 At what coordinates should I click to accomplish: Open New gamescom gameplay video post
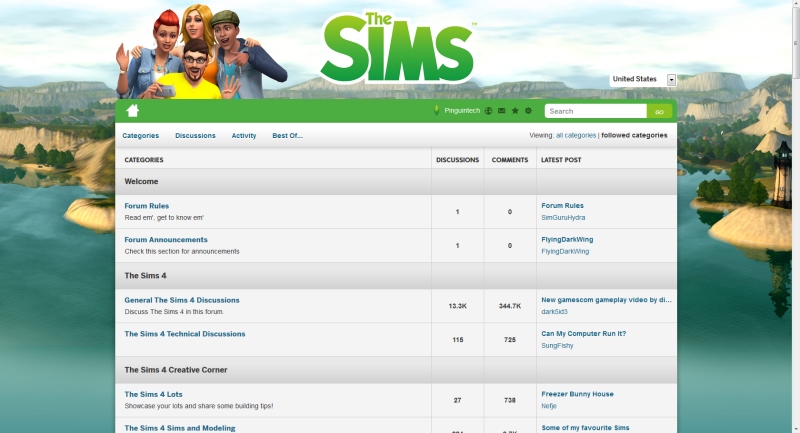point(606,300)
